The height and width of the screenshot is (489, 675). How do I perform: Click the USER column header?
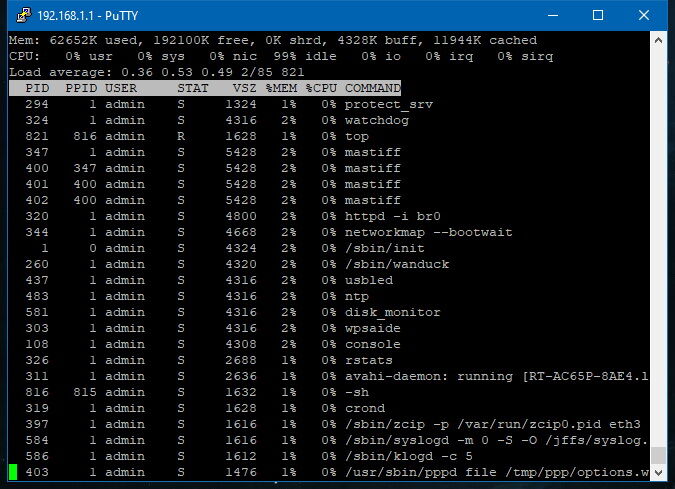coord(121,88)
